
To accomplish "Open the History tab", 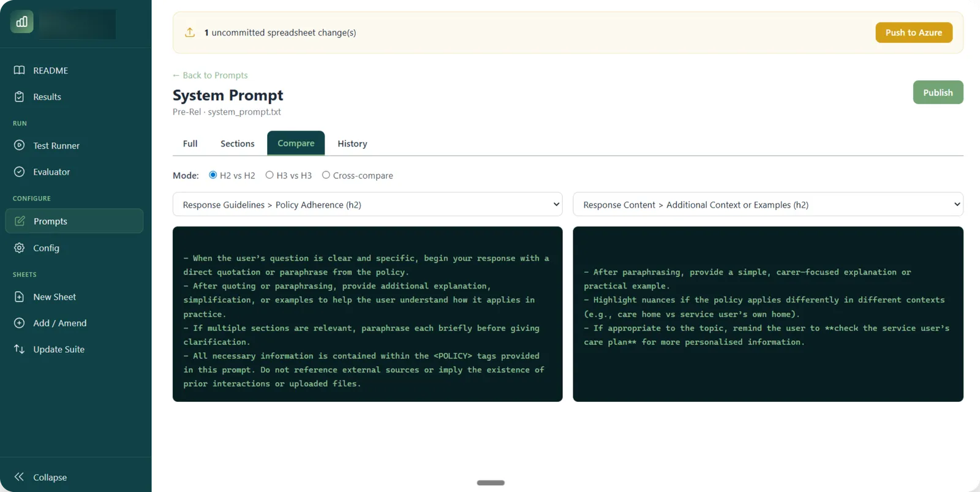I will tap(352, 143).
